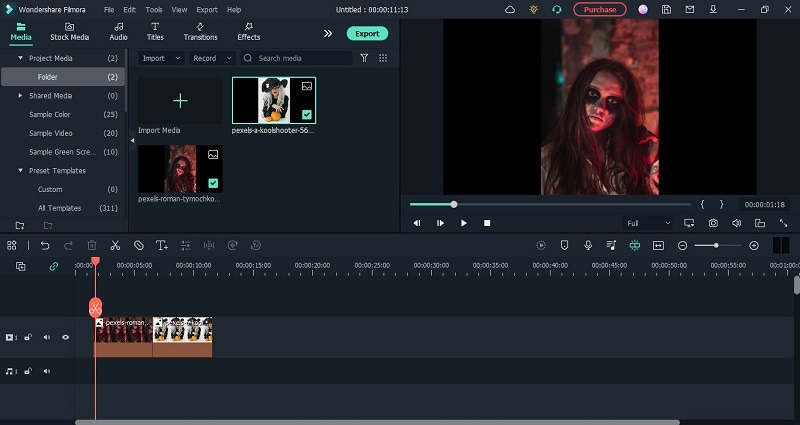Stop the preview playback
This screenshot has height=425, width=800.
(x=487, y=223)
